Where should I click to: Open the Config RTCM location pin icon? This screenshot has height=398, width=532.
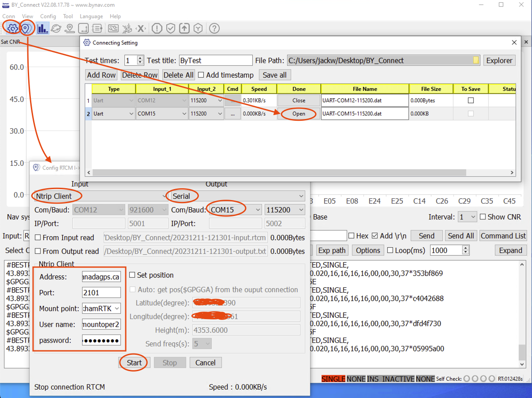point(26,27)
